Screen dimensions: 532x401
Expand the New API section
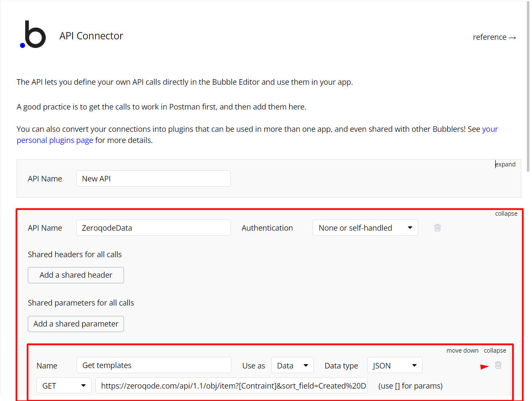(x=505, y=164)
